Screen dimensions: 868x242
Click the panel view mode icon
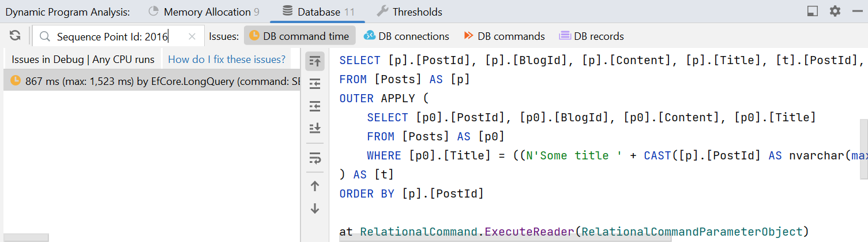pos(813,11)
